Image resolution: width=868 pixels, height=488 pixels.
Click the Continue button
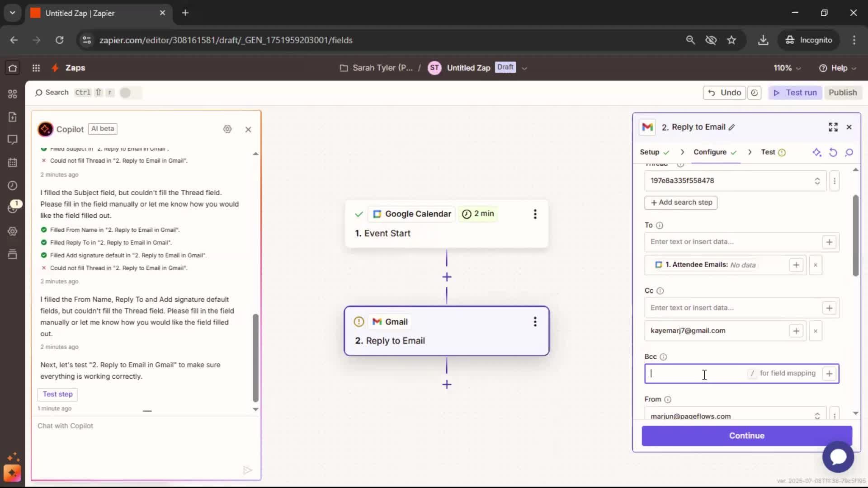(747, 436)
